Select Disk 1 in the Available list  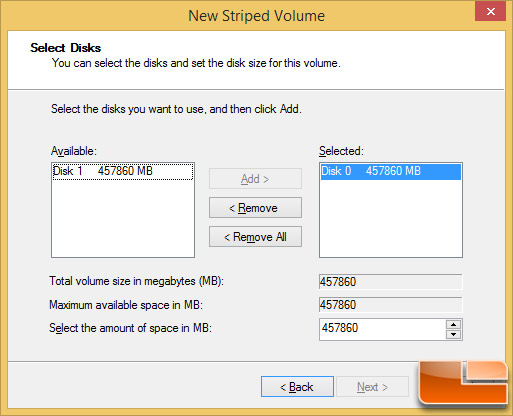pos(123,171)
